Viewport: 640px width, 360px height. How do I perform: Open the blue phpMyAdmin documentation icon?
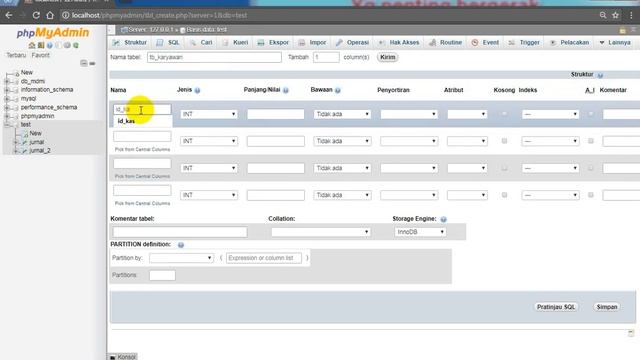click(49, 45)
